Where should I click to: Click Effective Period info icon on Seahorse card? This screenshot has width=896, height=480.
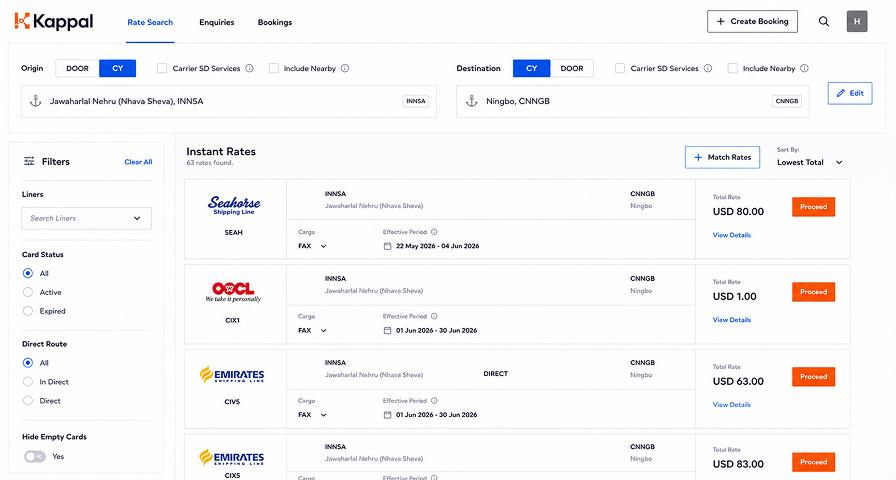coord(434,232)
